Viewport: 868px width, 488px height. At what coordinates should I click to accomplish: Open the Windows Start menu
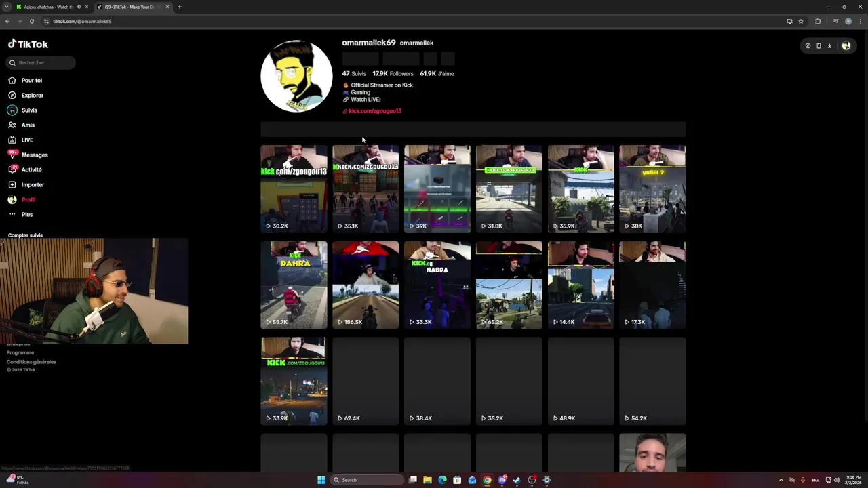tap(321, 480)
